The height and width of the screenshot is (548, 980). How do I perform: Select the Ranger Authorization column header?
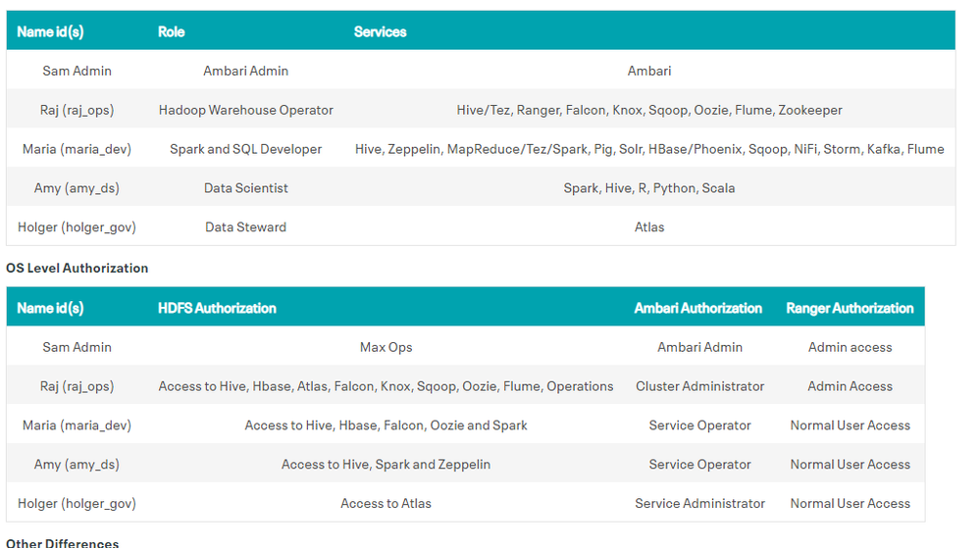click(x=850, y=308)
